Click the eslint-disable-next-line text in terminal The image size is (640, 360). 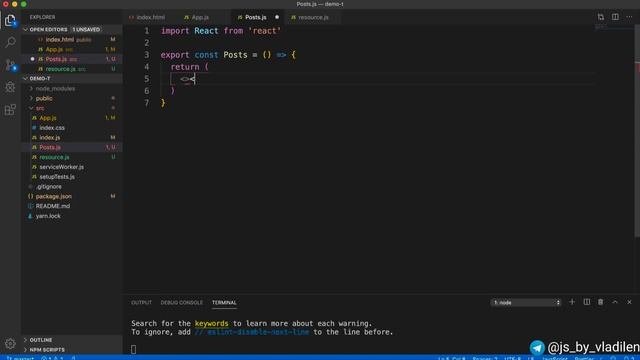click(x=251, y=332)
